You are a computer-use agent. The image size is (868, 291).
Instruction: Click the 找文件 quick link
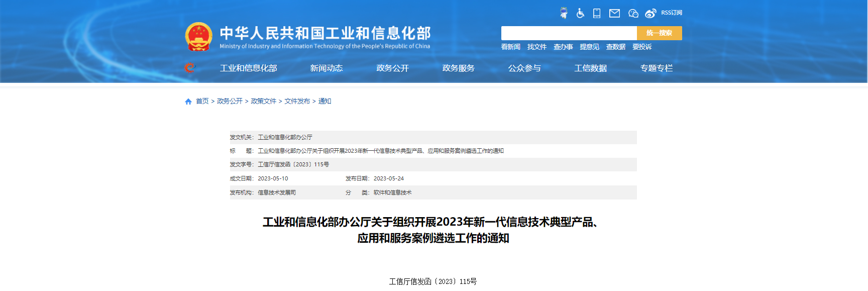coord(536,47)
